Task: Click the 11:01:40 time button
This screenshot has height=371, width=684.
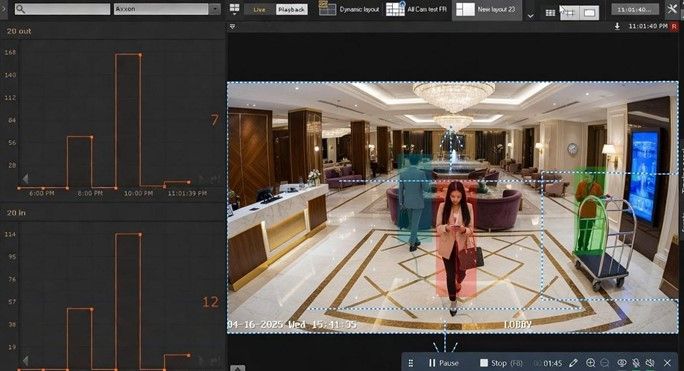Action: click(635, 9)
